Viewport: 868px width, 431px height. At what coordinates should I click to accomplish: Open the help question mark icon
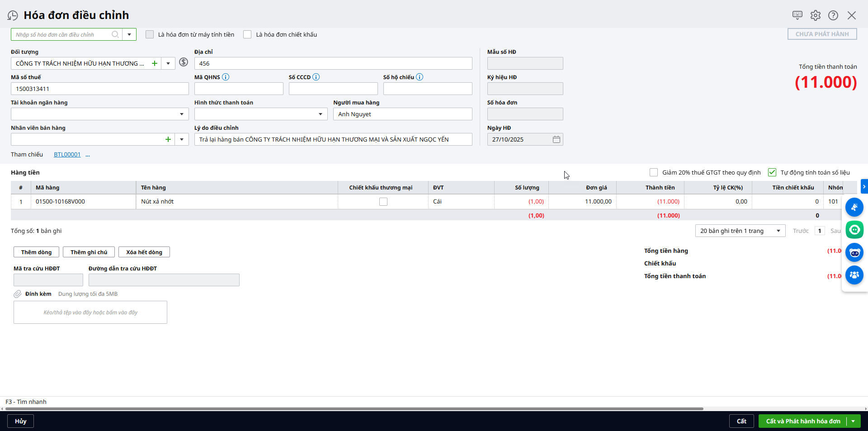coord(833,15)
